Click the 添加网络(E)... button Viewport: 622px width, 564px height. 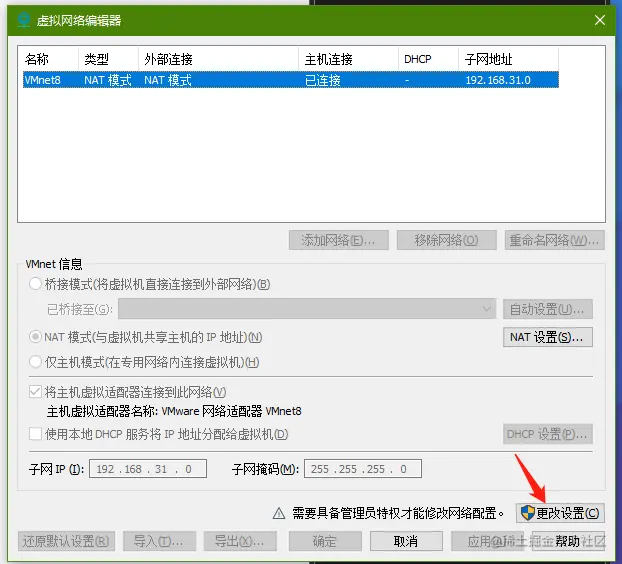pyautogui.click(x=339, y=240)
